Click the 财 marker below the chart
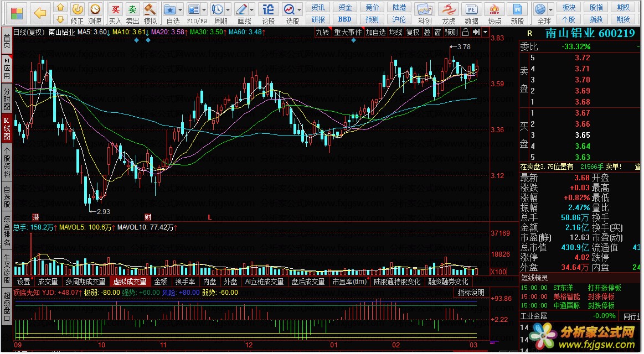Viewport: 644px width, 354px height. [148, 217]
